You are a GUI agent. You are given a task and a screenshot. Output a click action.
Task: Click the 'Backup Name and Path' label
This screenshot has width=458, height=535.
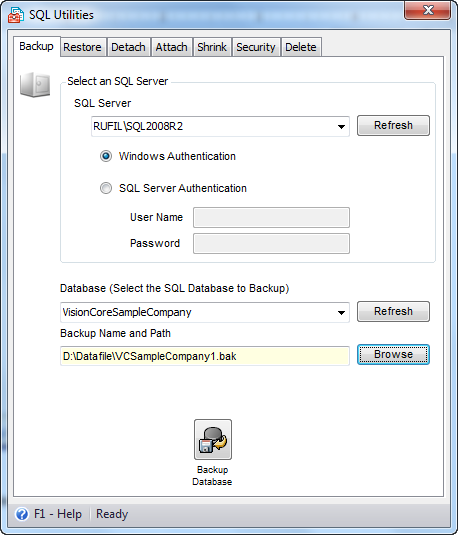pyautogui.click(x=115, y=333)
